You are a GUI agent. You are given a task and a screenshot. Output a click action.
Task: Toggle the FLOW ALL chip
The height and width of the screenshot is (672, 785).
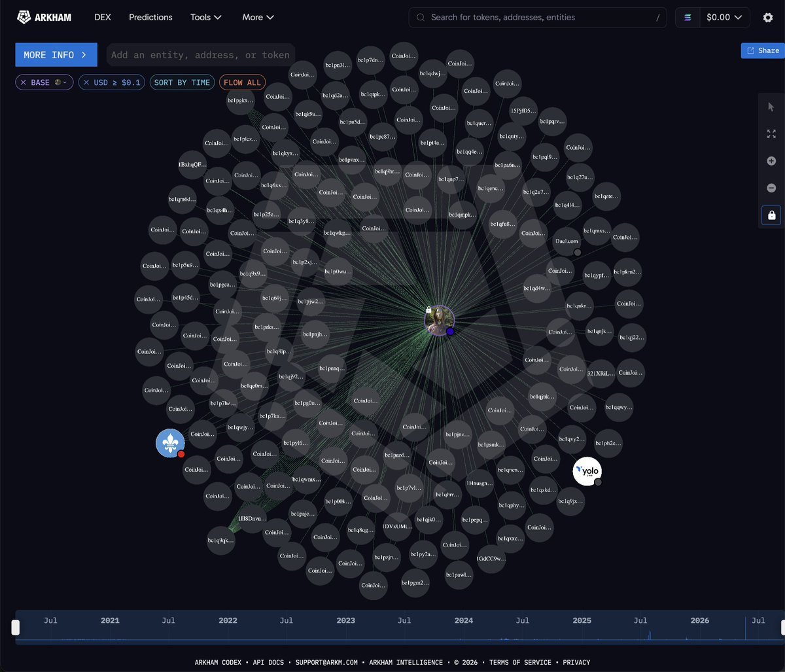click(242, 82)
